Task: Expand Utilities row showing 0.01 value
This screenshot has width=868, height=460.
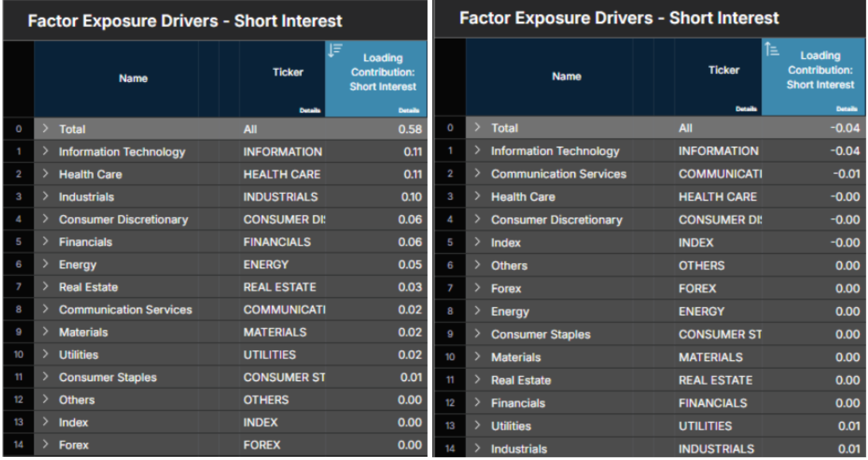Action: (477, 426)
